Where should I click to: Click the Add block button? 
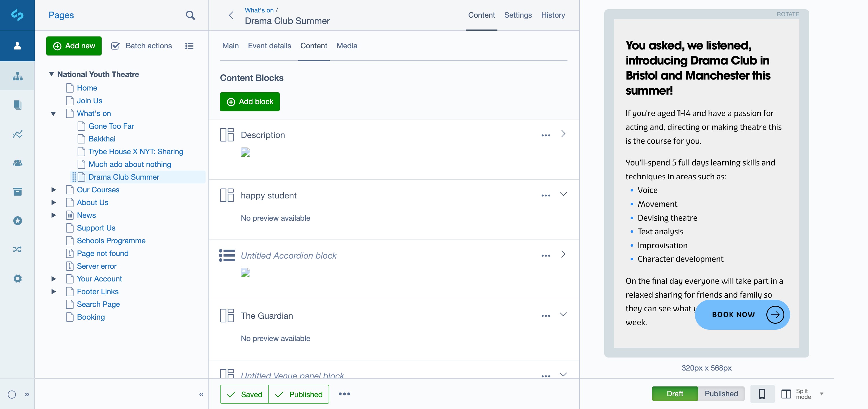[250, 102]
